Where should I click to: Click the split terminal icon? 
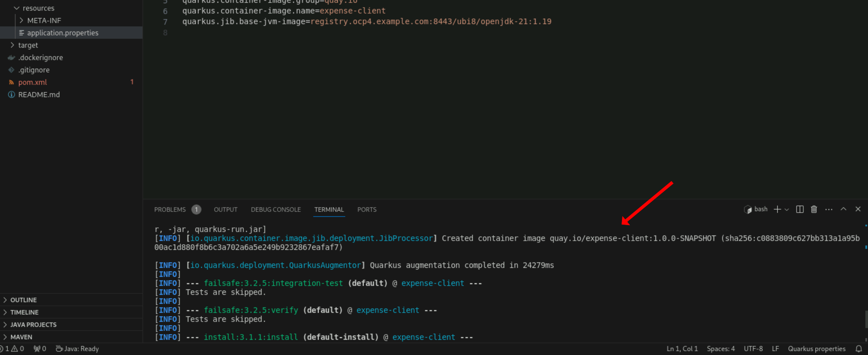pos(799,209)
